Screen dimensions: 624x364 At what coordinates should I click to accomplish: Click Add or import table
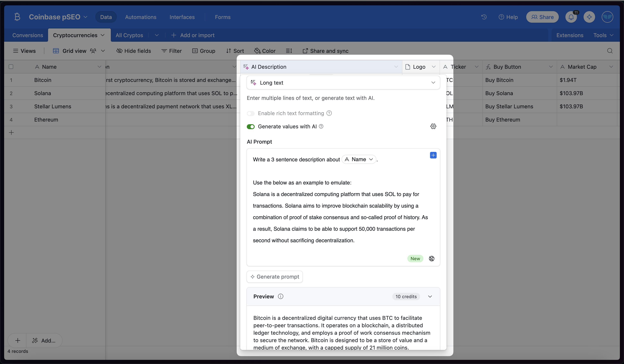193,35
